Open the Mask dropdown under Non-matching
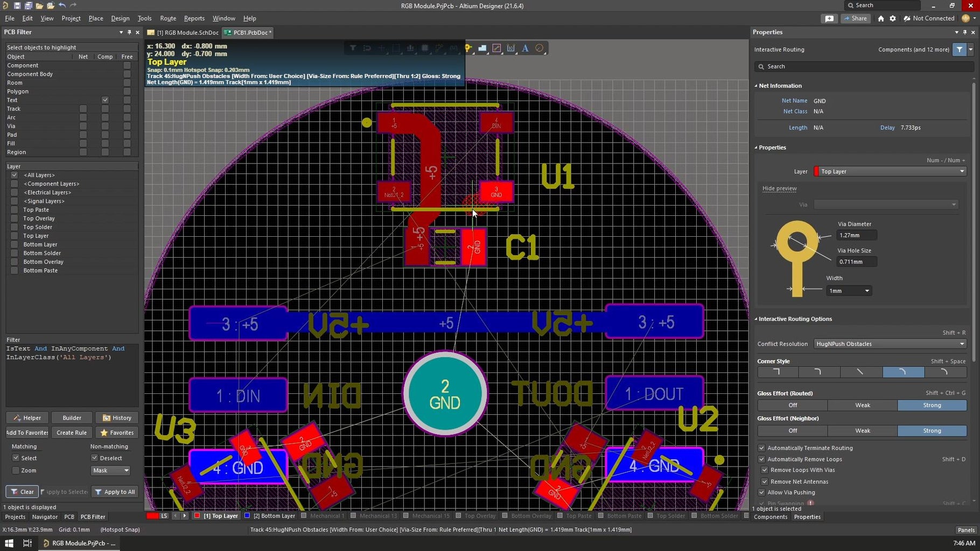This screenshot has height=551, width=980. pos(110,470)
